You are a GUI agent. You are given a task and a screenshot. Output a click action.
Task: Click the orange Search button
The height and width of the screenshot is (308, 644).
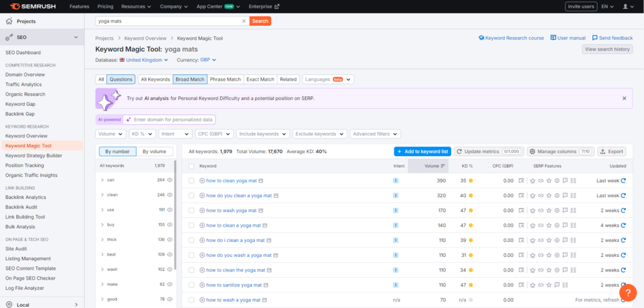(x=260, y=21)
